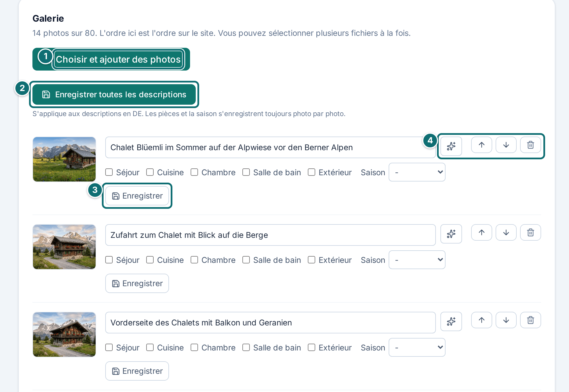This screenshot has width=569, height=392.
Task: Enable Extérieur on Zufahrt zum Chalet photo
Action: point(312,260)
